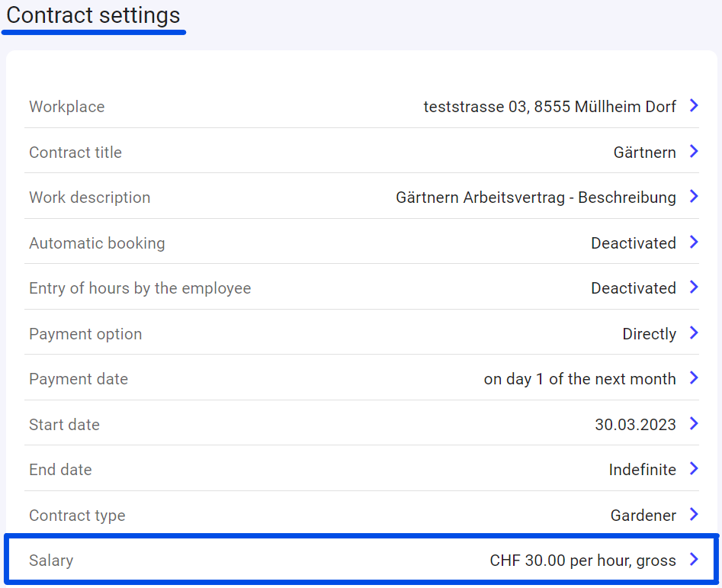Click Automatic booking chevron arrow
Screen dimensions: 722x588
694,242
